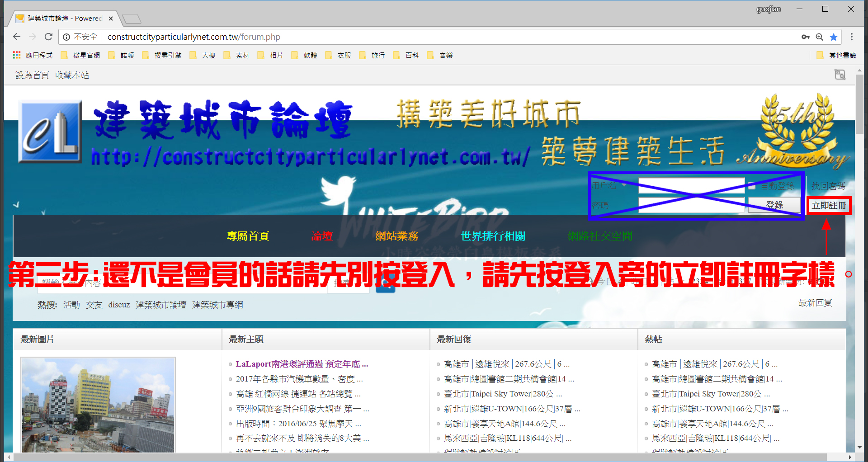Close the 建築城市論壇 browser tab
This screenshot has height=462, width=868.
111,19
